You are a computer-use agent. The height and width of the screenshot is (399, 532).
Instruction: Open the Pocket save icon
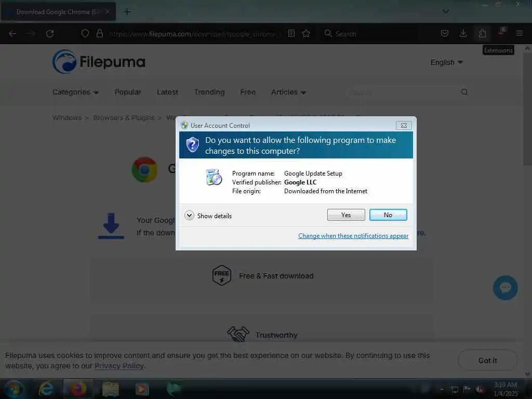(x=445, y=33)
